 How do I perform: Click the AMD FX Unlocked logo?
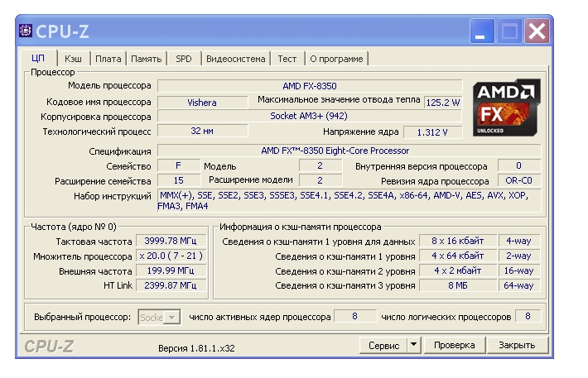tap(506, 108)
